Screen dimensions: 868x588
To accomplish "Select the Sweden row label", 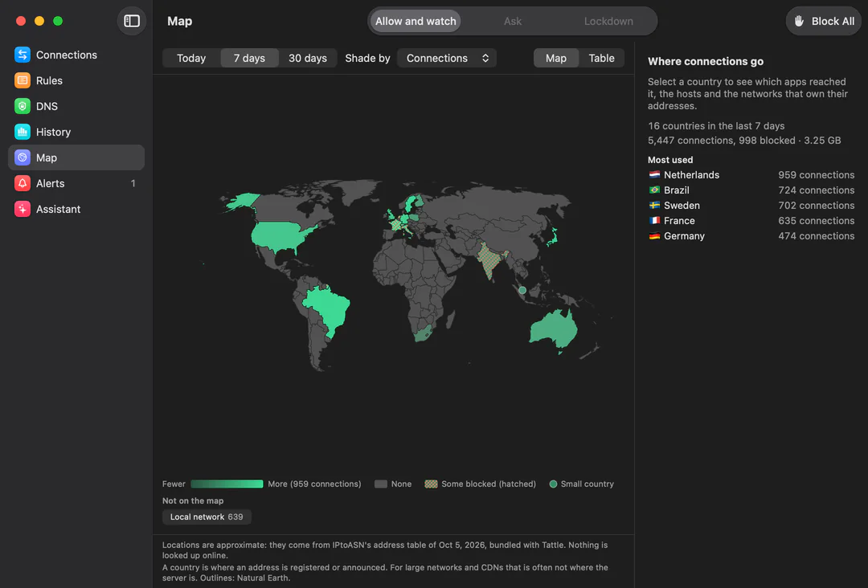I will pyautogui.click(x=682, y=205).
